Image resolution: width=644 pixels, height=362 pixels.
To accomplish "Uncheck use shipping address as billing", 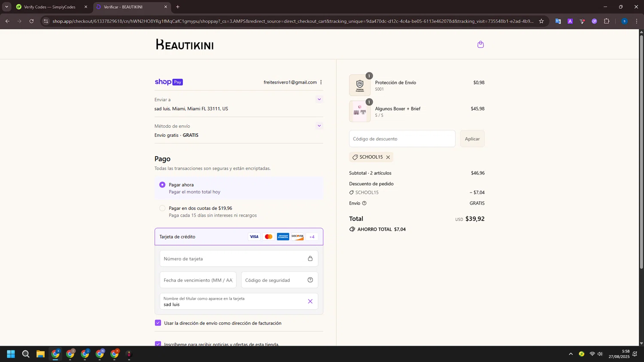I will [x=158, y=323].
